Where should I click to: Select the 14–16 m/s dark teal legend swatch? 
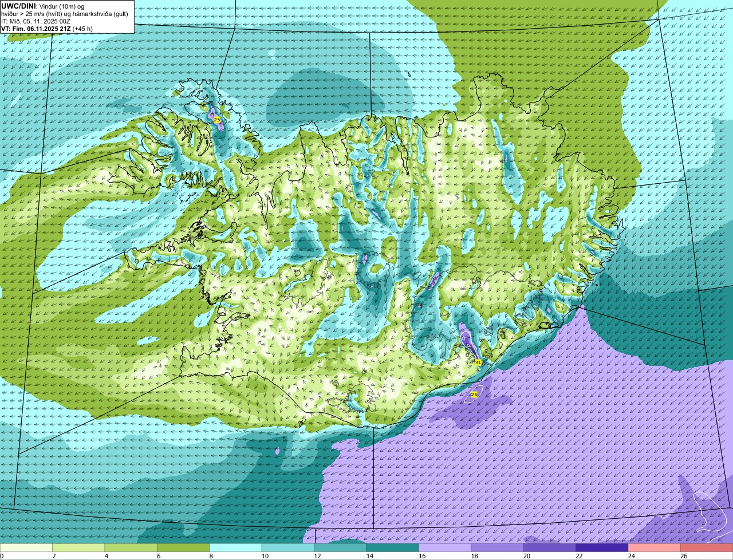click(393, 548)
